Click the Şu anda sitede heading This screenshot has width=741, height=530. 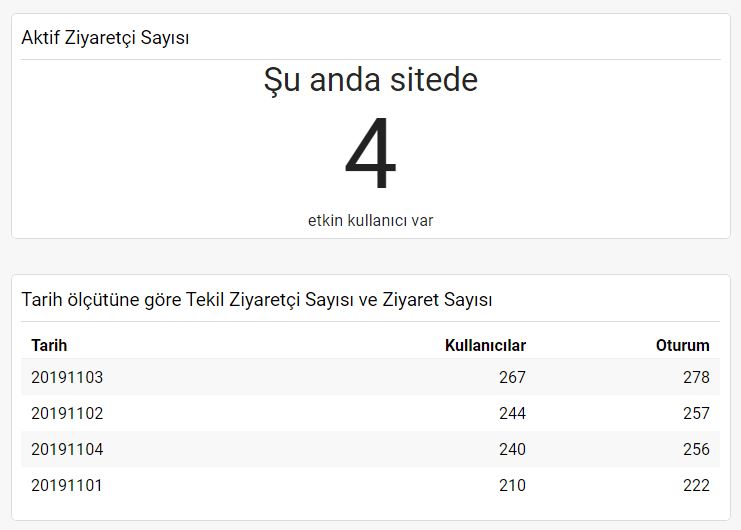[x=370, y=80]
